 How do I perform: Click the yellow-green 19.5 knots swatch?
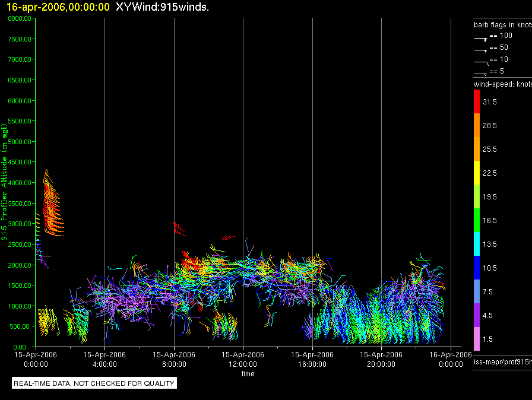click(477, 196)
